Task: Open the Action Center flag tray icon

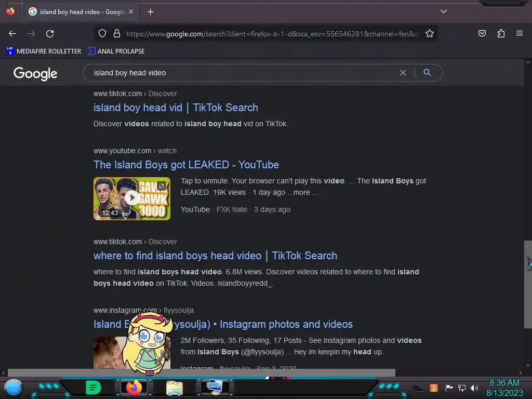Action: tap(449, 388)
